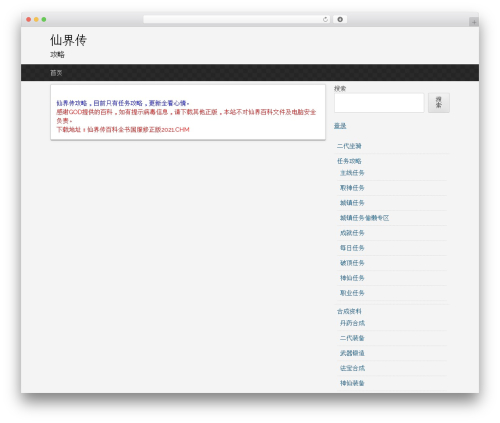
Task: Open the 破顶任务 subcategory
Action: pyautogui.click(x=352, y=263)
